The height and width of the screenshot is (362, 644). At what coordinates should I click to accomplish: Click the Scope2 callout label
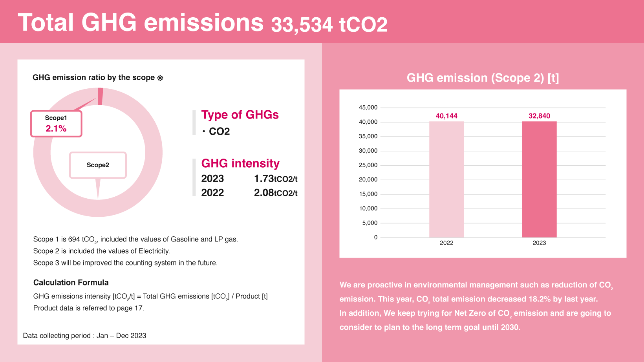pyautogui.click(x=98, y=165)
